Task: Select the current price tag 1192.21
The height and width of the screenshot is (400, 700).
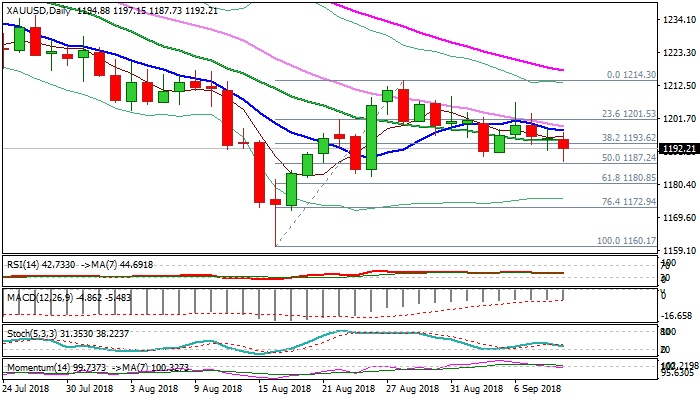Action: tap(677, 149)
